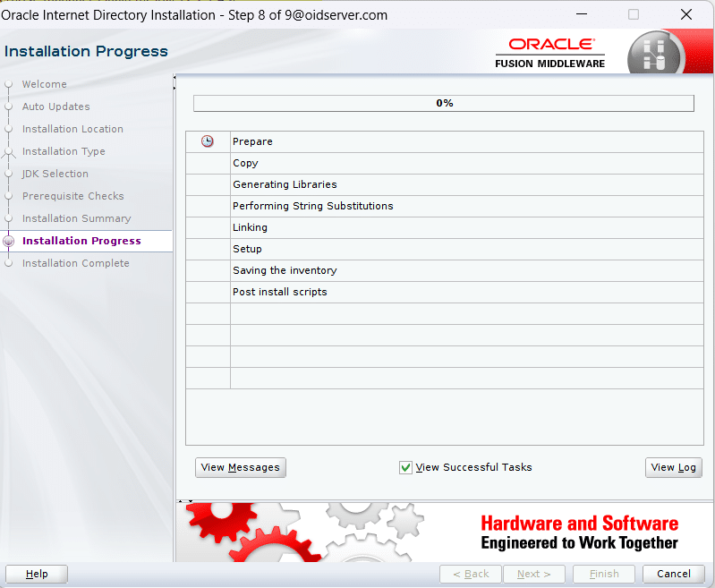Viewport: 715px width, 588px height.
Task: Open Help for the installer
Action: coord(37,574)
